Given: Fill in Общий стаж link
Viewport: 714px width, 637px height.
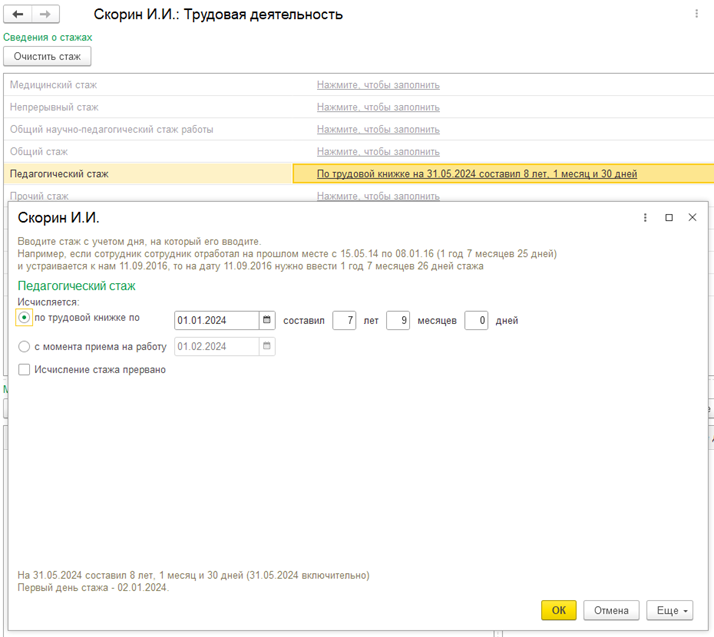Looking at the screenshot, I should [378, 152].
